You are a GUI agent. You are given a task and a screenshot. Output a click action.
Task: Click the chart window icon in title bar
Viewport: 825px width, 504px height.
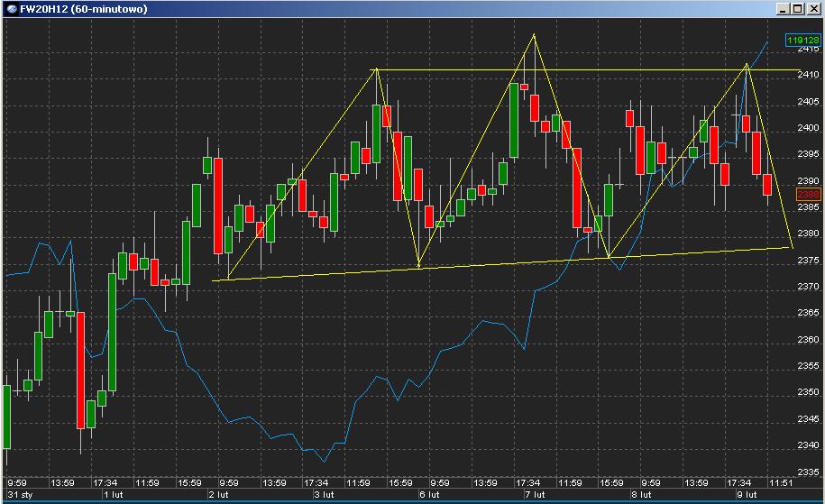12,9
